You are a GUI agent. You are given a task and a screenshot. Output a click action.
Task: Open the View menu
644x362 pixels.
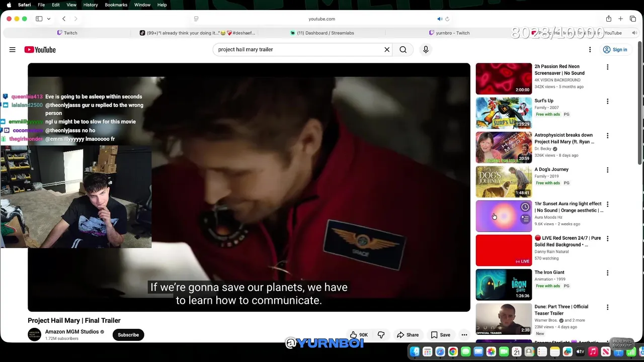click(x=71, y=5)
